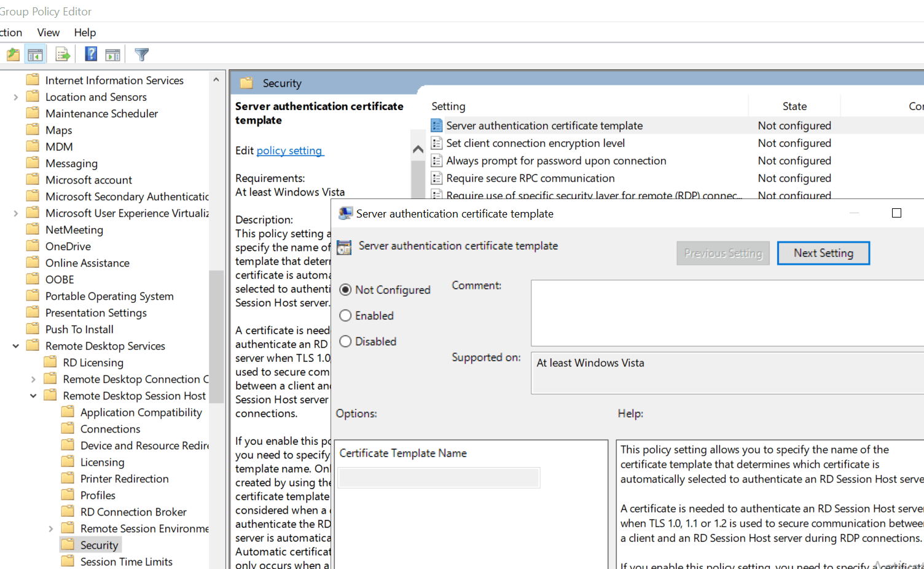Click the Filter Options funnel icon

[x=141, y=54]
